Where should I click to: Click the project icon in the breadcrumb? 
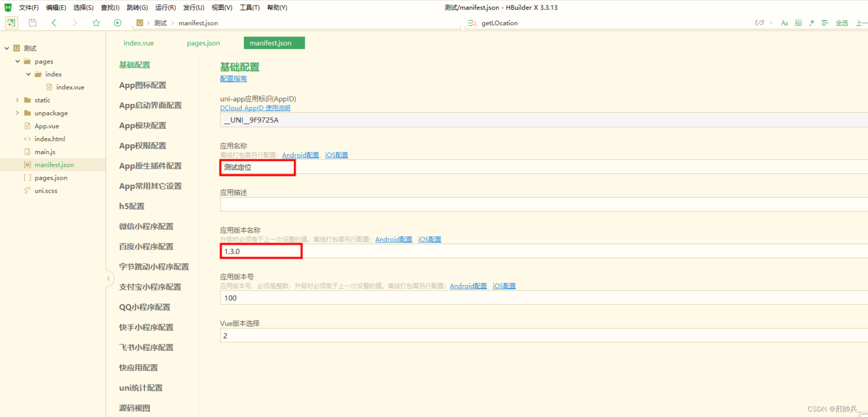[140, 23]
